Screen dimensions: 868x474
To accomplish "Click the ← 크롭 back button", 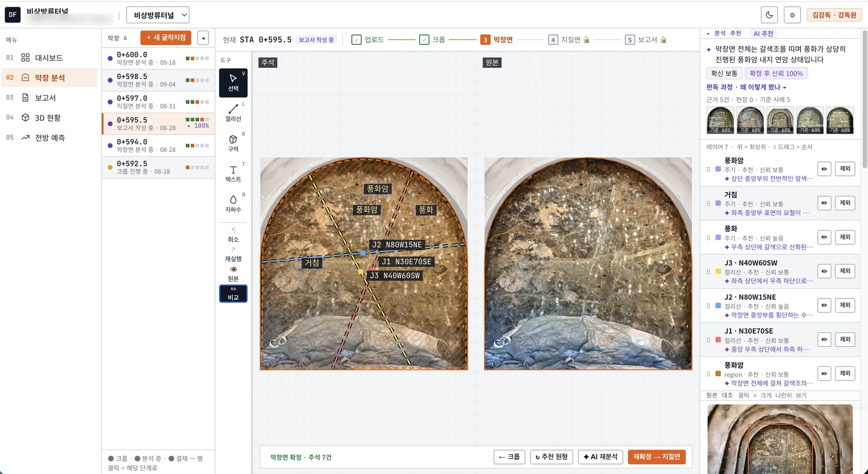I will (x=509, y=457).
